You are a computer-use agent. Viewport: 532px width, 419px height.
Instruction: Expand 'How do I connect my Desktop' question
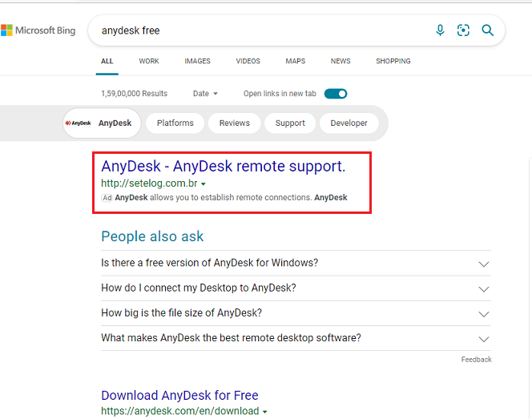pyautogui.click(x=483, y=288)
